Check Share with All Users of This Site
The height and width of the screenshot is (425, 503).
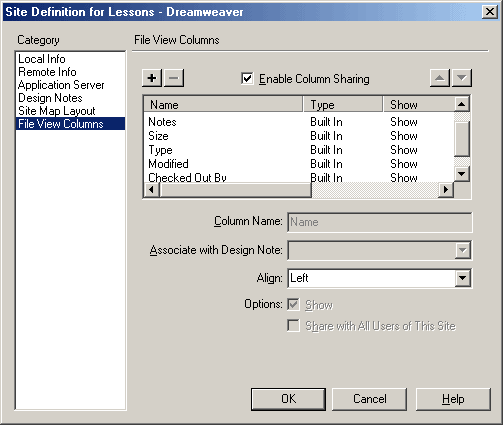[x=293, y=326]
